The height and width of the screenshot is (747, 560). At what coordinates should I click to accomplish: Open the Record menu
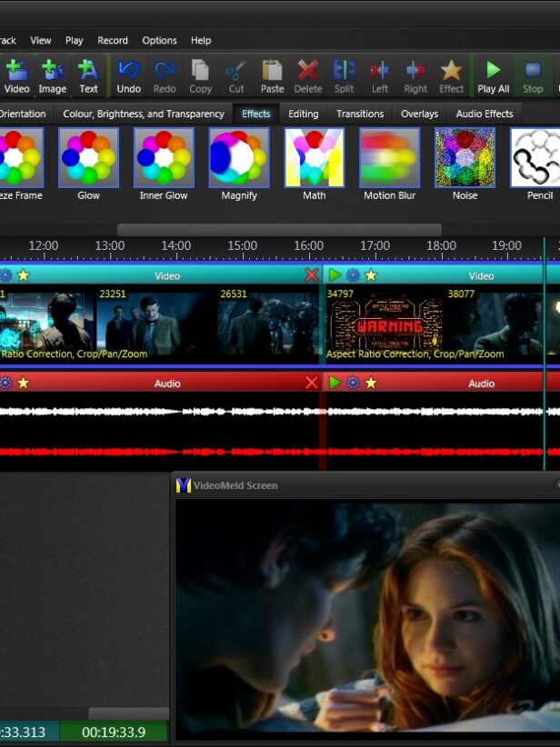pos(113,40)
